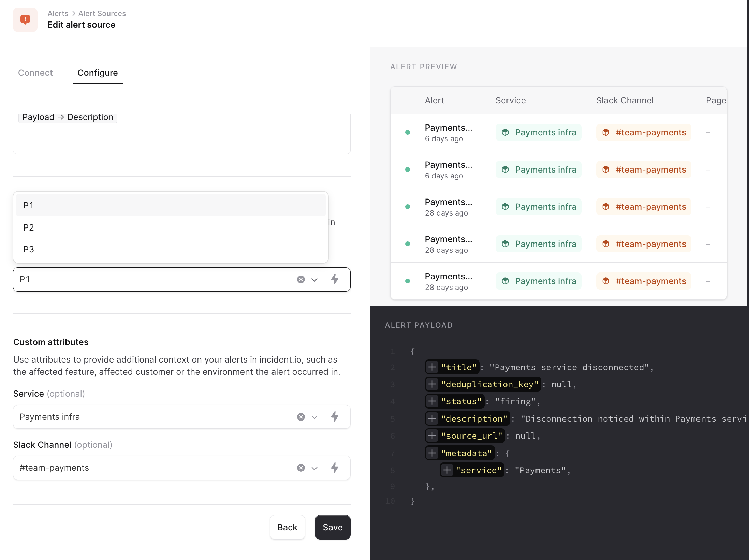
Task: Expand the priority dropdown chevron
Action: click(x=314, y=280)
